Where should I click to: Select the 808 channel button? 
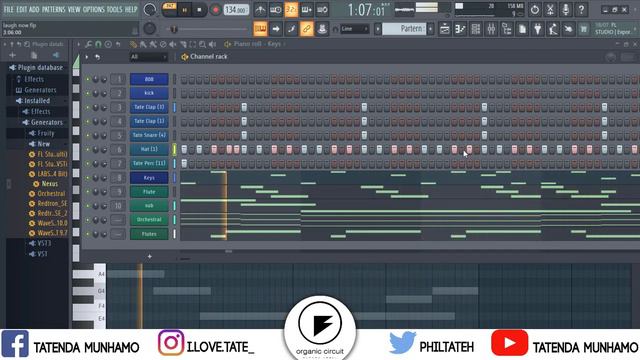[149, 79]
